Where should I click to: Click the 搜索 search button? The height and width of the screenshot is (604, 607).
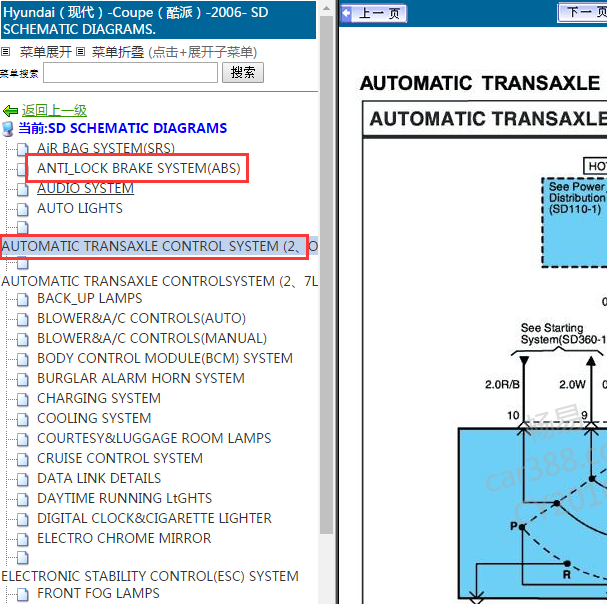[x=243, y=72]
